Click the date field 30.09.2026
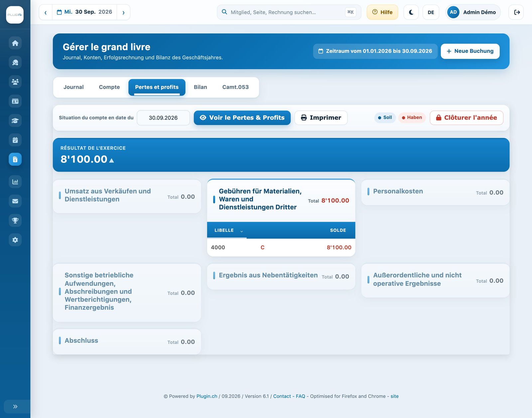The height and width of the screenshot is (418, 532). pyautogui.click(x=163, y=118)
